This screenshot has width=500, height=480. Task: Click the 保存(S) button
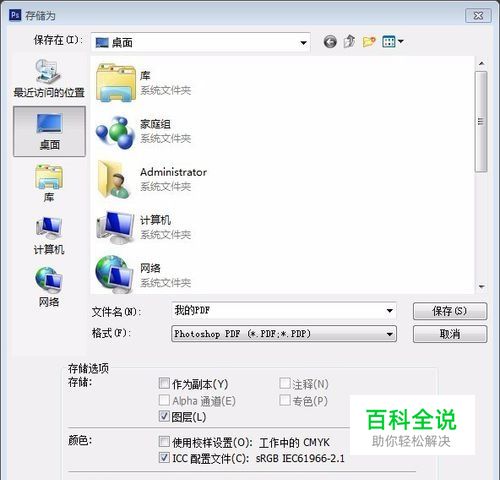[450, 311]
